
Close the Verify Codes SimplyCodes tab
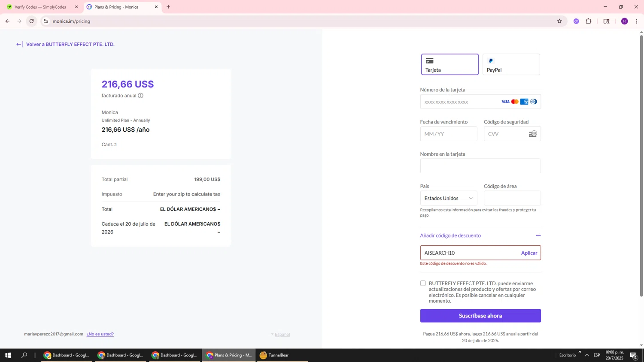coord(76,7)
